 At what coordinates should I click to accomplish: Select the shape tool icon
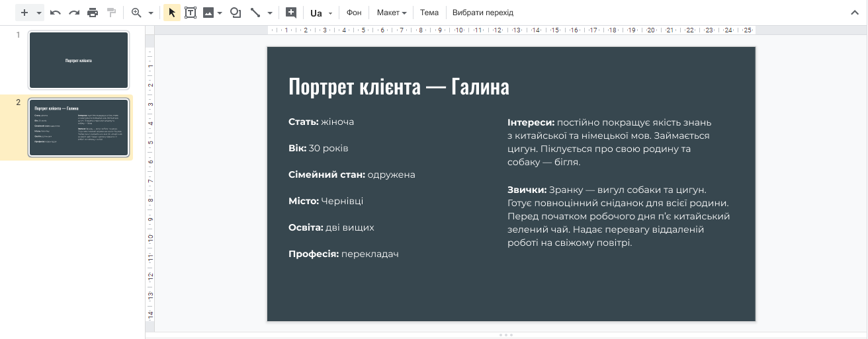point(236,13)
